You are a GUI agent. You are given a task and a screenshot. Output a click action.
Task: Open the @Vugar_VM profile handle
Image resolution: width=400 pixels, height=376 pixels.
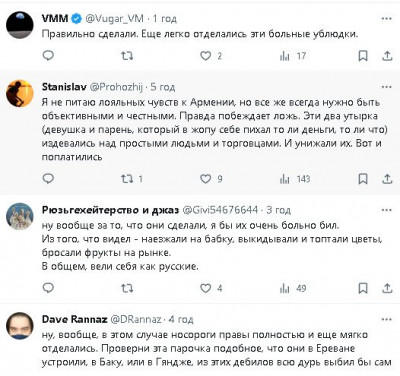pyautogui.click(x=115, y=18)
